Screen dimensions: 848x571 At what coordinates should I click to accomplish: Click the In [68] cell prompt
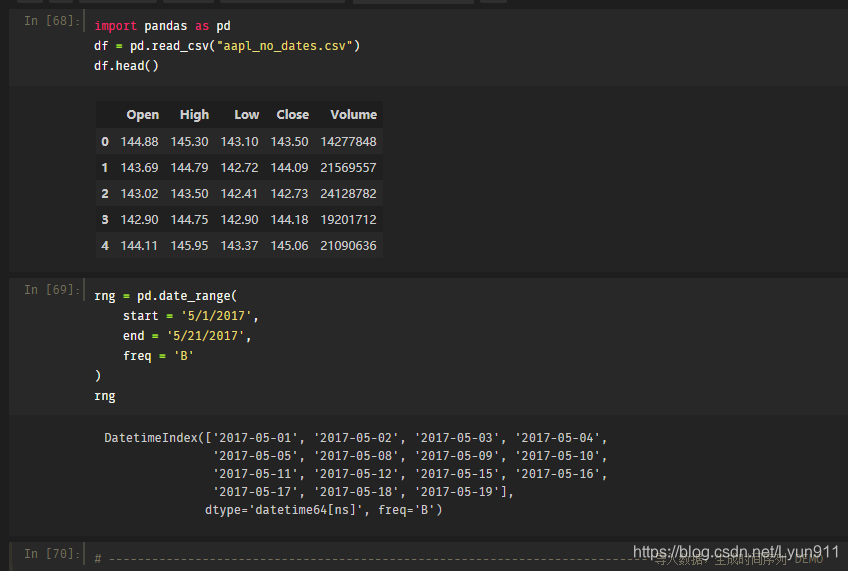click(x=52, y=21)
